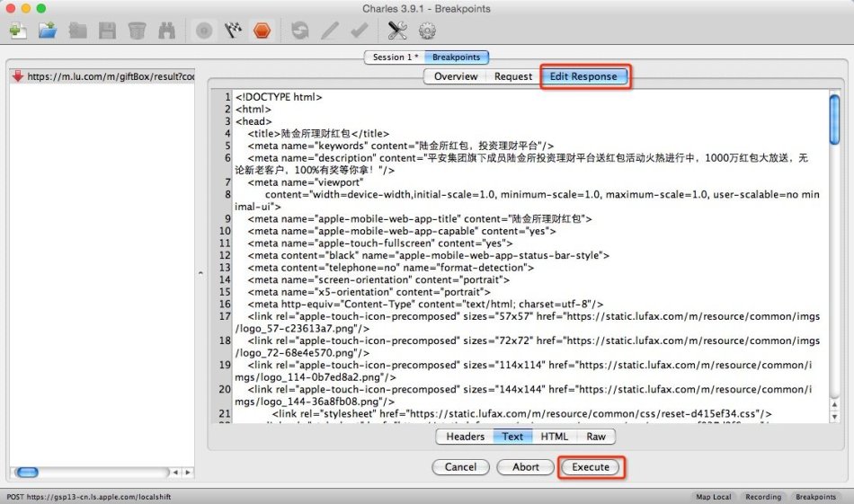The height and width of the screenshot is (504, 854).
Task: Click the meta name="viewport" line
Action: coord(306,182)
